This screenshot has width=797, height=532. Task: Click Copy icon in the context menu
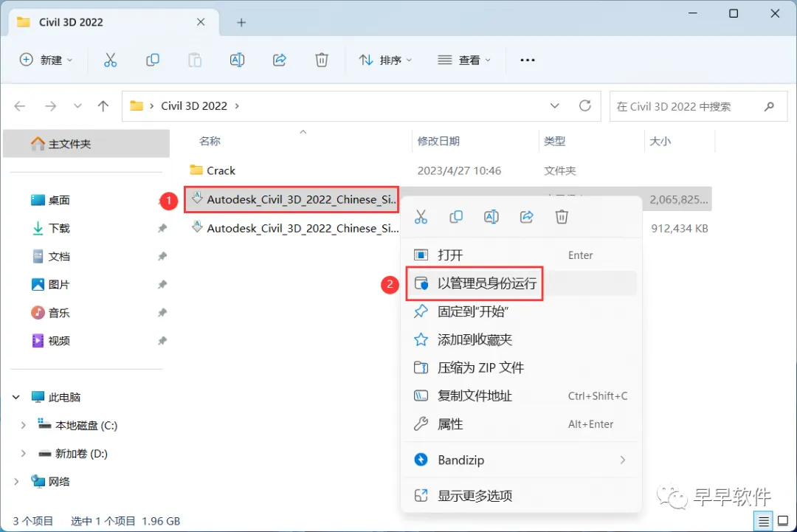pos(456,217)
